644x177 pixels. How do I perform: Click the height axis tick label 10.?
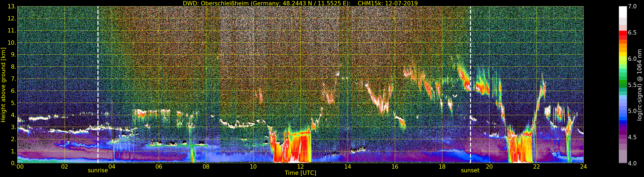12,43
